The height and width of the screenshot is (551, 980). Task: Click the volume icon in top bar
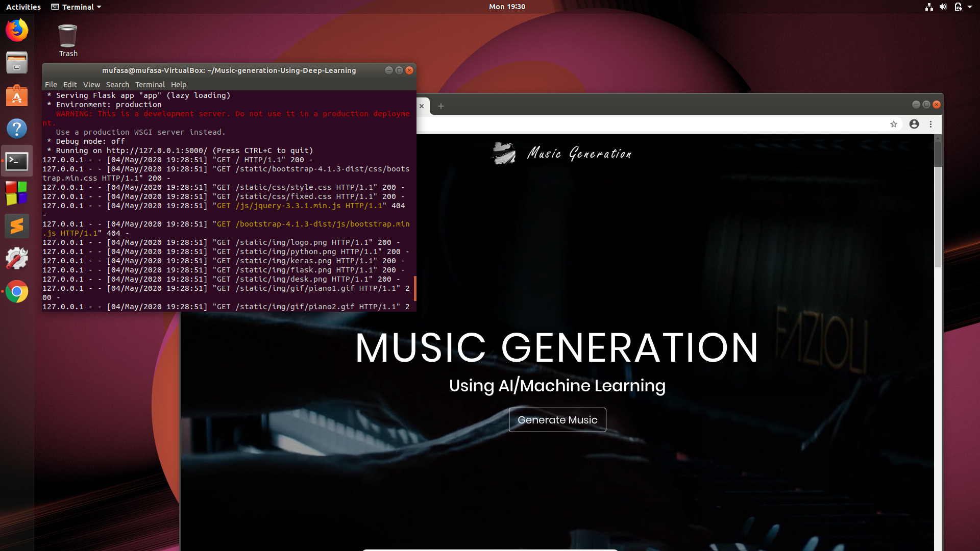pos(943,7)
